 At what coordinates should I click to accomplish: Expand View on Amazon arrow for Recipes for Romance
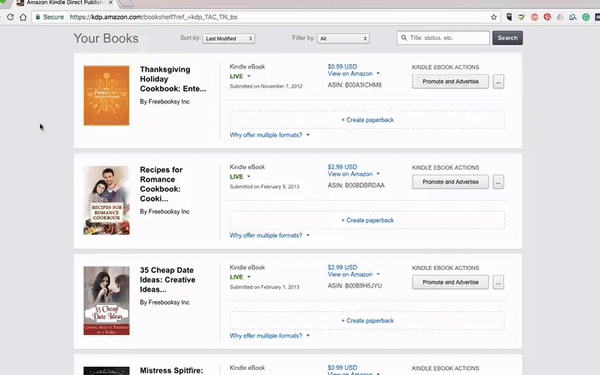pyautogui.click(x=378, y=174)
